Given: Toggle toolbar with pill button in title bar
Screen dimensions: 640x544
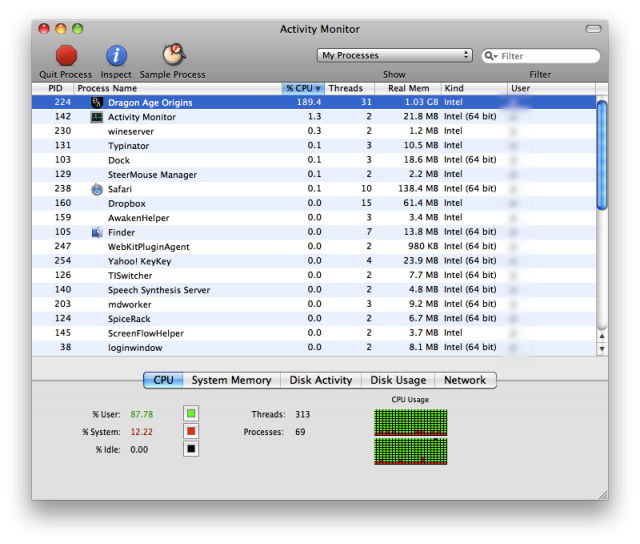Looking at the screenshot, I should pyautogui.click(x=593, y=29).
